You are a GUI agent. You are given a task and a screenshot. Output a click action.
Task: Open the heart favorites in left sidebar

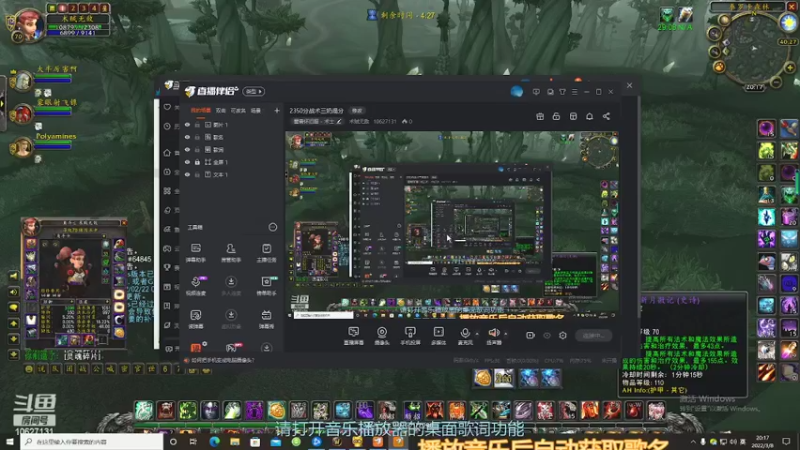coord(167,107)
